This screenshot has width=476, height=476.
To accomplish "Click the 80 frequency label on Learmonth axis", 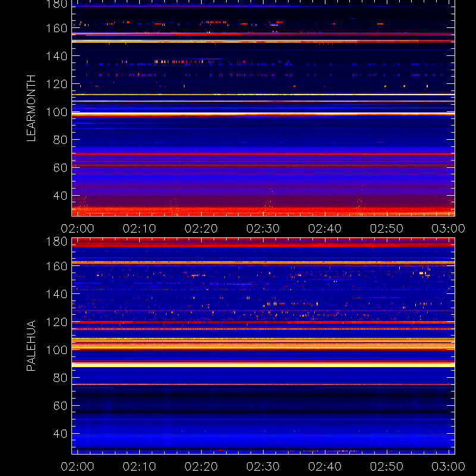I will pos(60,140).
